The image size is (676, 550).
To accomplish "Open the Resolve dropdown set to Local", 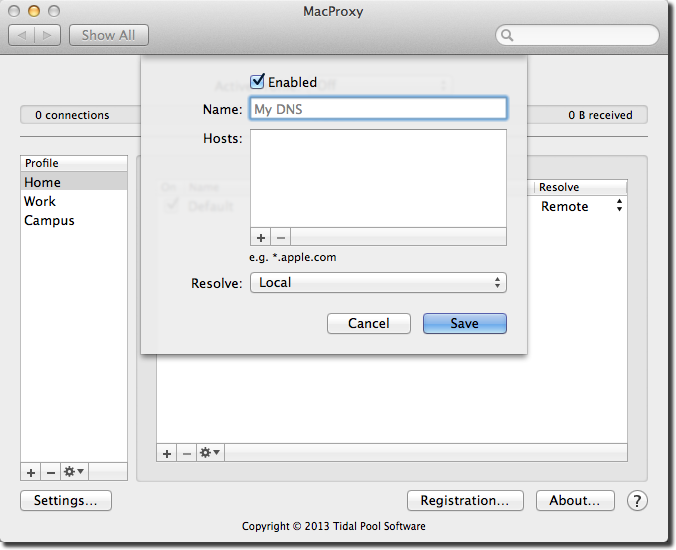I will [x=378, y=283].
